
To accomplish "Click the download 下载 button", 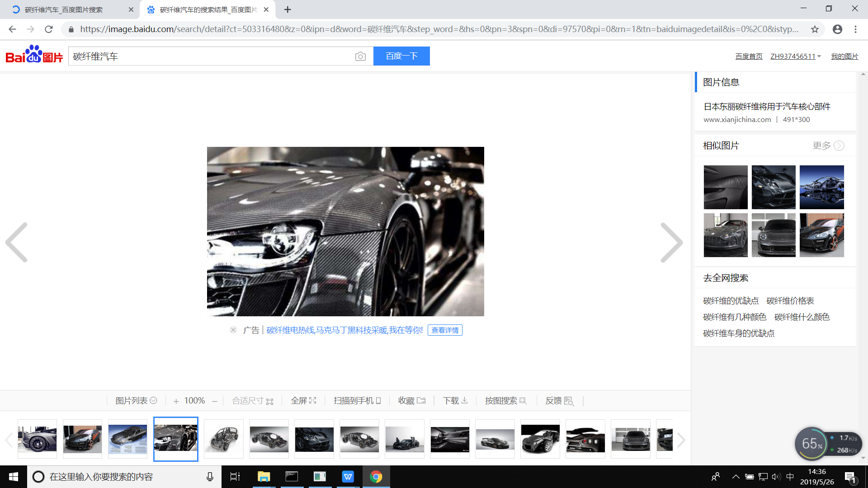I will [x=455, y=401].
